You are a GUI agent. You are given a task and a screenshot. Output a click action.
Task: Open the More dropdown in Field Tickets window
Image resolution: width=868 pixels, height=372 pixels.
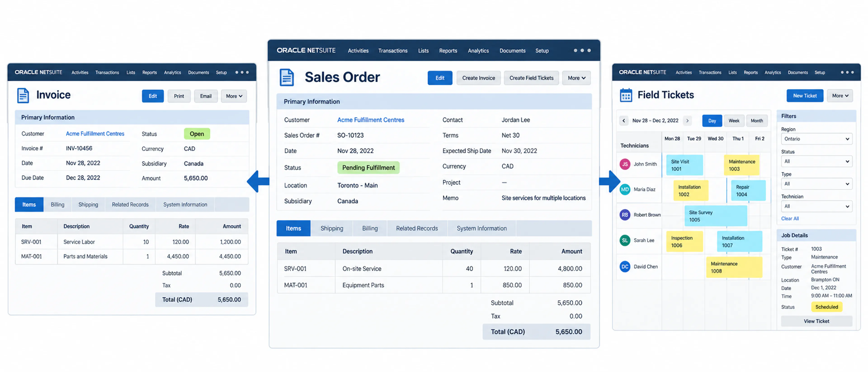840,96
